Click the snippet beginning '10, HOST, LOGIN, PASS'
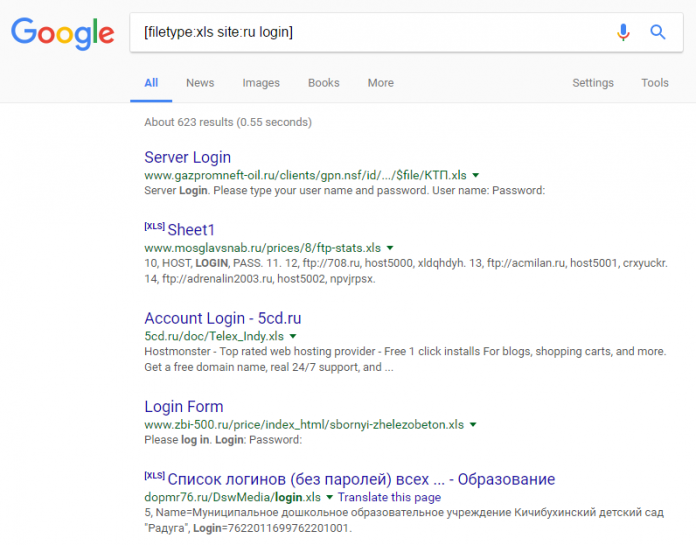 click(x=406, y=271)
